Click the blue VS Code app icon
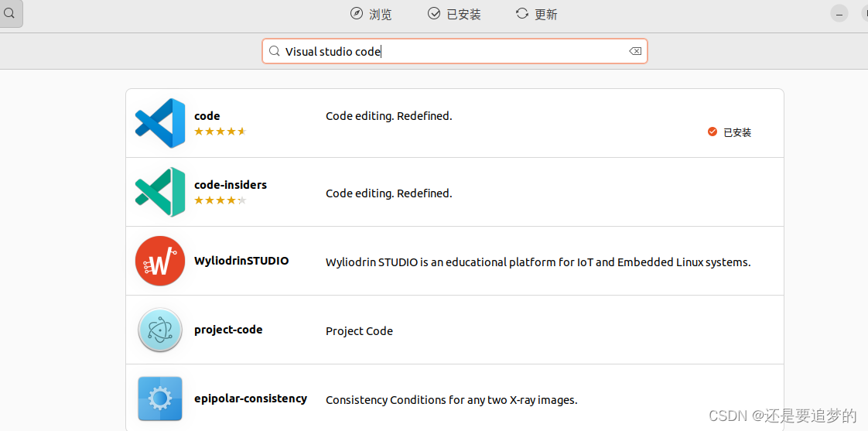Screen dimensions: 868x431 tap(160, 123)
